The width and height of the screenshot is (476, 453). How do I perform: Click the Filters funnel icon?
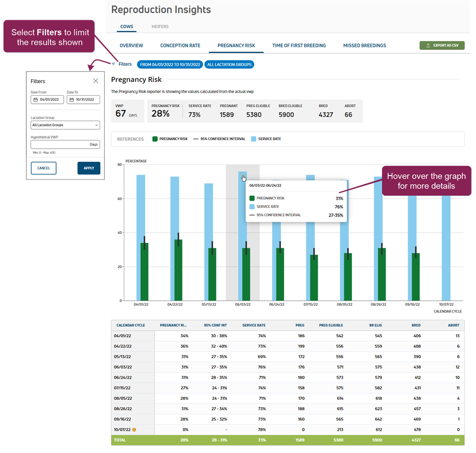pyautogui.click(x=114, y=64)
